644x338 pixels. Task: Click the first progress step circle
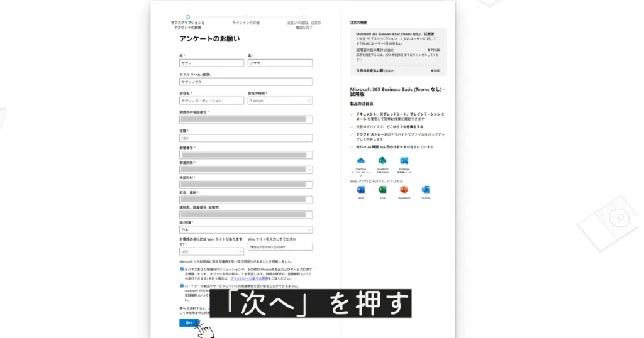(x=187, y=17)
